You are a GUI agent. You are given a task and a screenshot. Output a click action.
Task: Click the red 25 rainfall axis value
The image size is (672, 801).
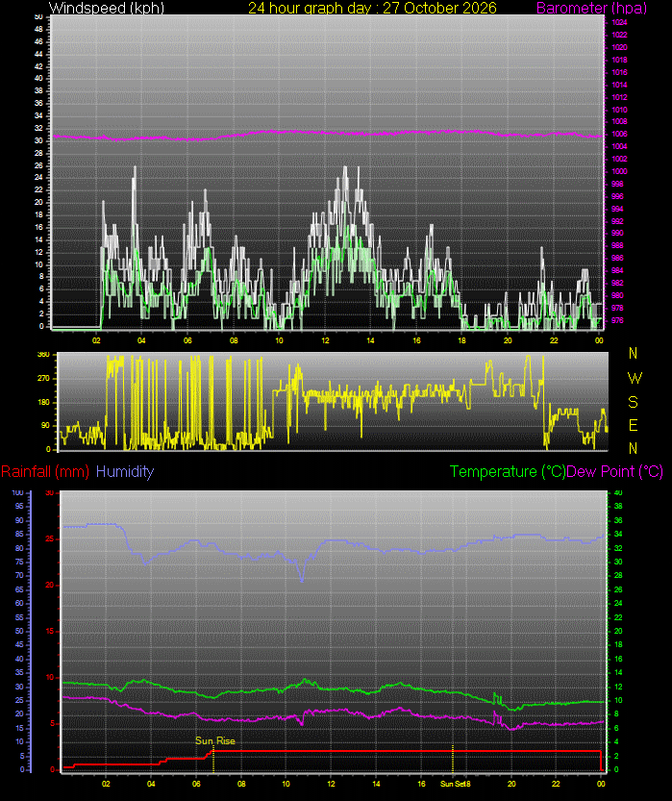click(50, 538)
